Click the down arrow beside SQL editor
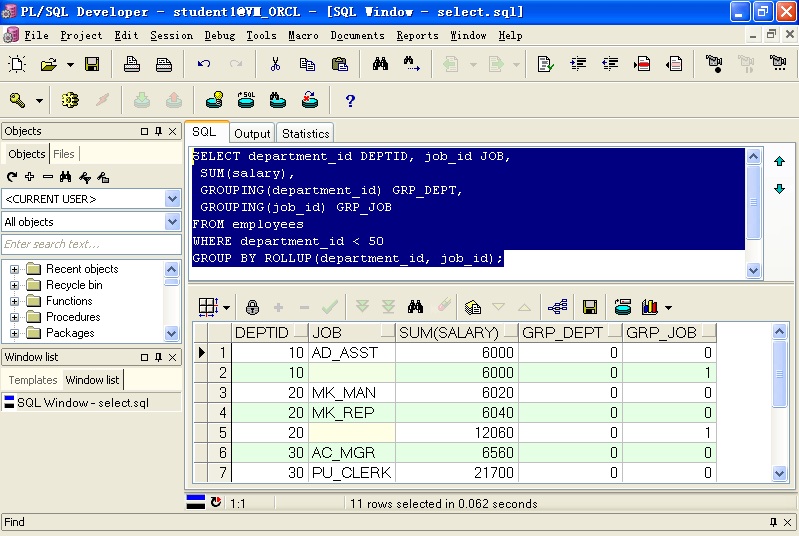The image size is (799, 536). coord(779,189)
